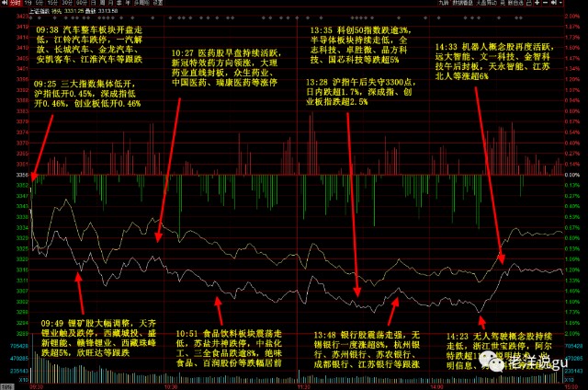This screenshot has height=390, width=588.
Task: Open the small dropdown arrow at toolbar end
Action: [560, 3]
